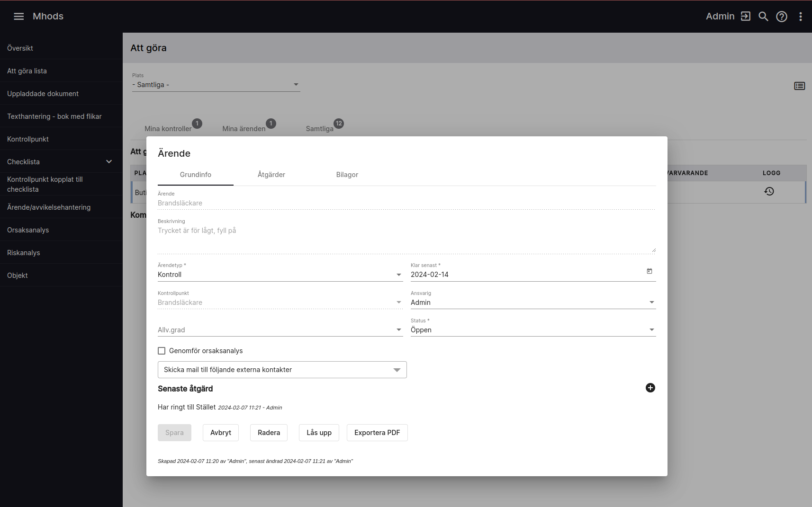Switch to the Åtgärder tab
Screen dimensions: 812x507
(271, 175)
